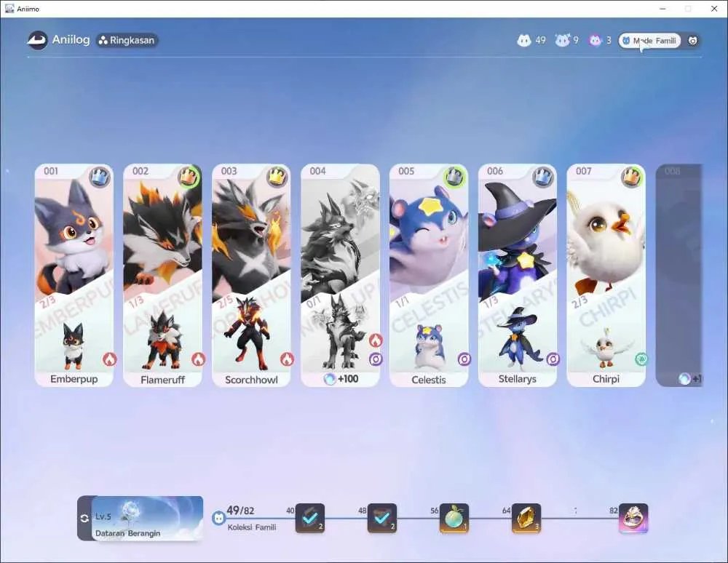The height and width of the screenshot is (563, 728).
Task: Click the claimed reward at milestone 48
Action: [381, 518]
